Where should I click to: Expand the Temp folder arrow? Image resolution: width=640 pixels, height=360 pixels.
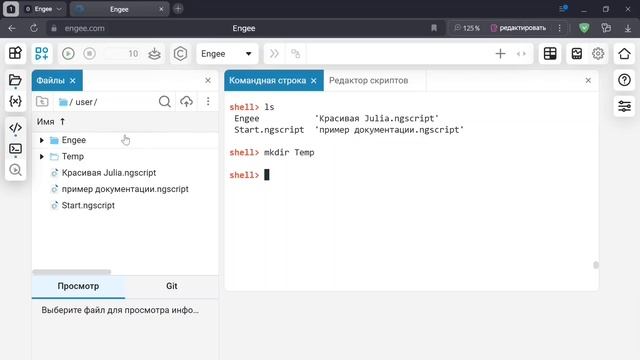click(x=42, y=156)
